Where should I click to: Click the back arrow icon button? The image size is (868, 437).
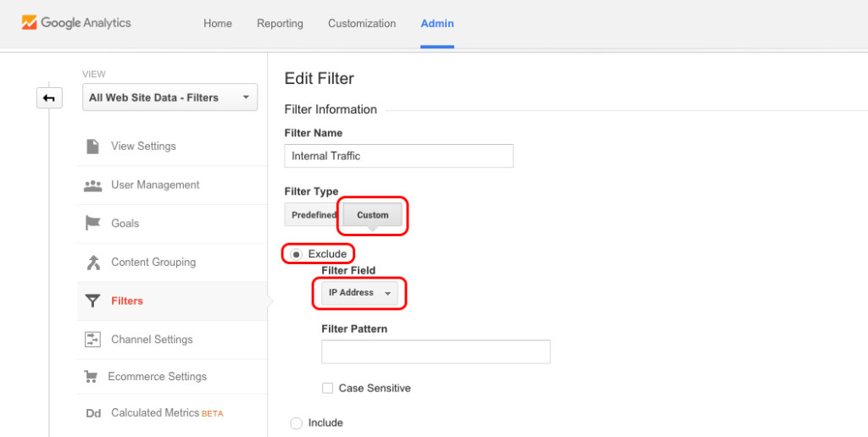[x=49, y=98]
